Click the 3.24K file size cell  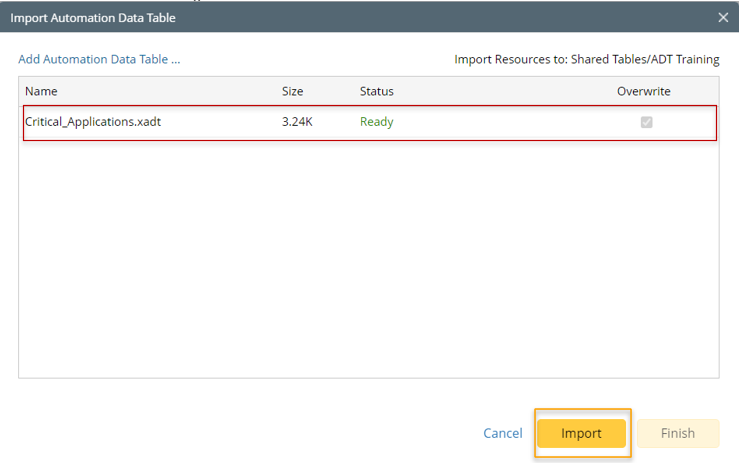pyautogui.click(x=298, y=122)
